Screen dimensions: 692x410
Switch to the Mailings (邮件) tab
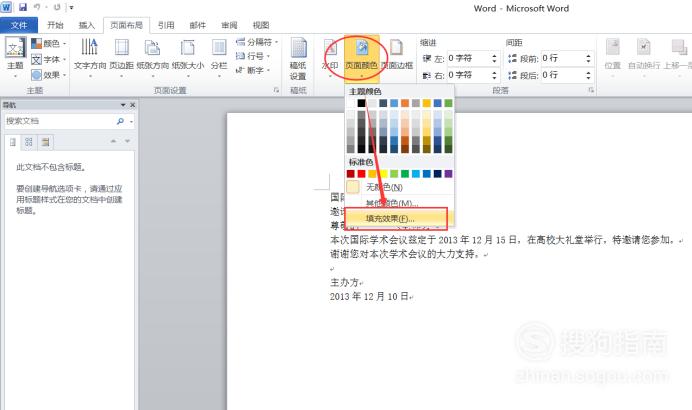[198, 25]
